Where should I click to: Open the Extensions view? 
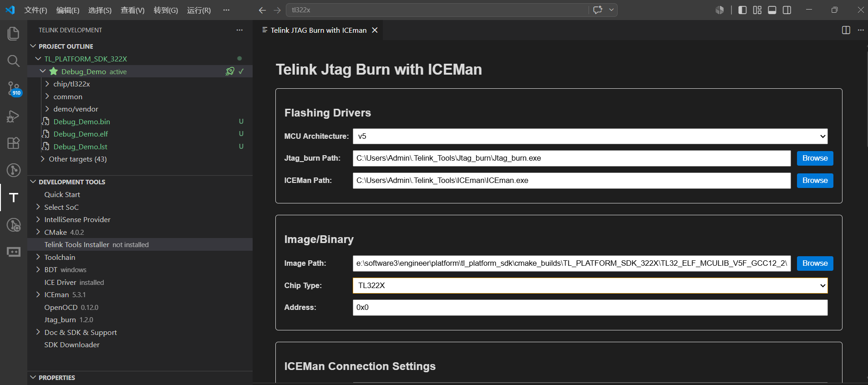[14, 143]
